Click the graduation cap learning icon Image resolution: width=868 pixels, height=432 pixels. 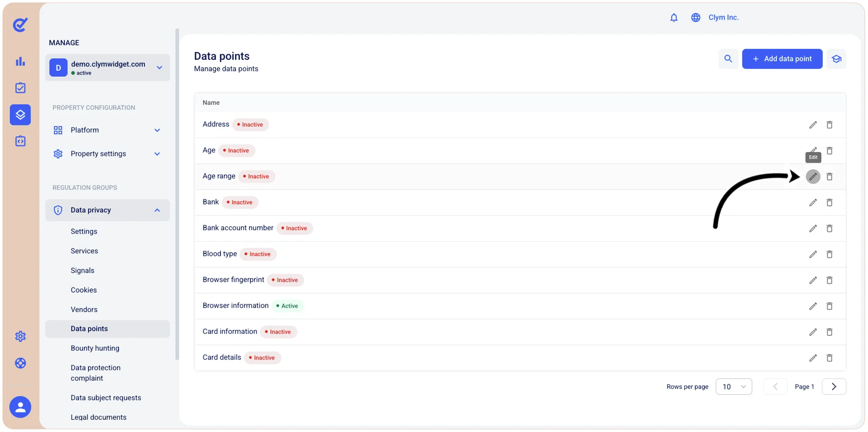point(836,59)
